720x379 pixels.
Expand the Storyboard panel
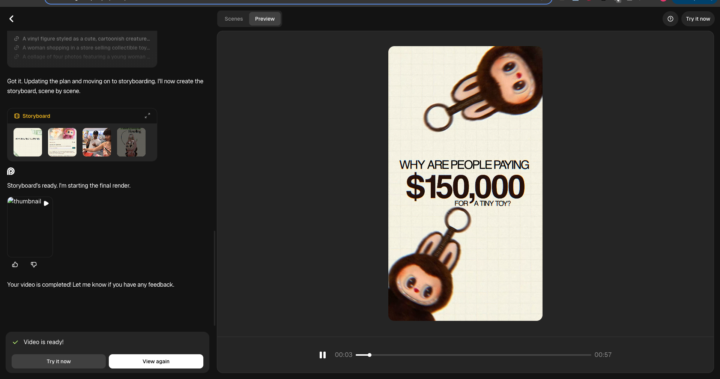click(147, 116)
